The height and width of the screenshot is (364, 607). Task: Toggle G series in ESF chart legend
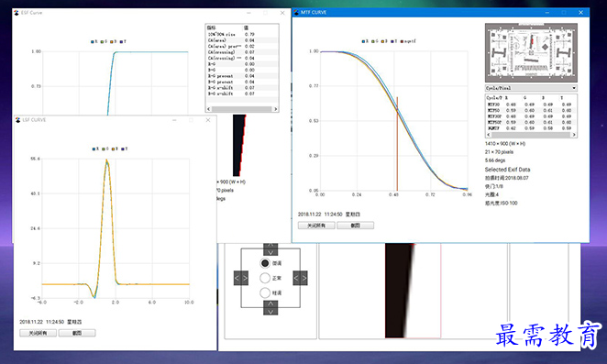click(104, 41)
